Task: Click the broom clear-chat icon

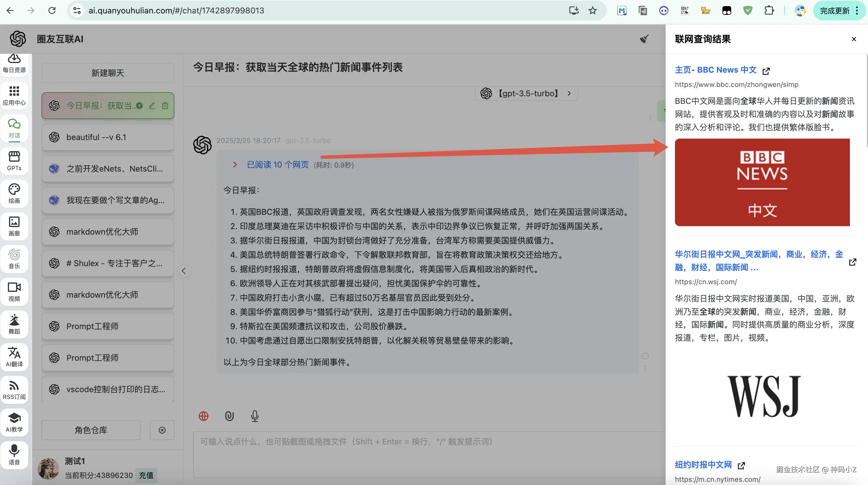Action: point(644,39)
